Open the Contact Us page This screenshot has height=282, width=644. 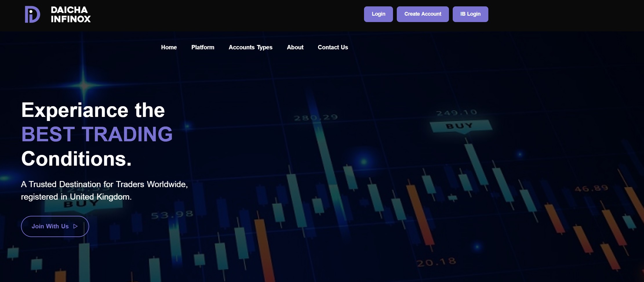pyautogui.click(x=333, y=47)
